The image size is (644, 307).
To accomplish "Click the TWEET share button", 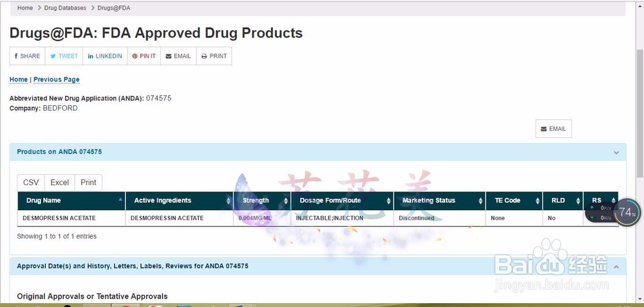I will (64, 56).
